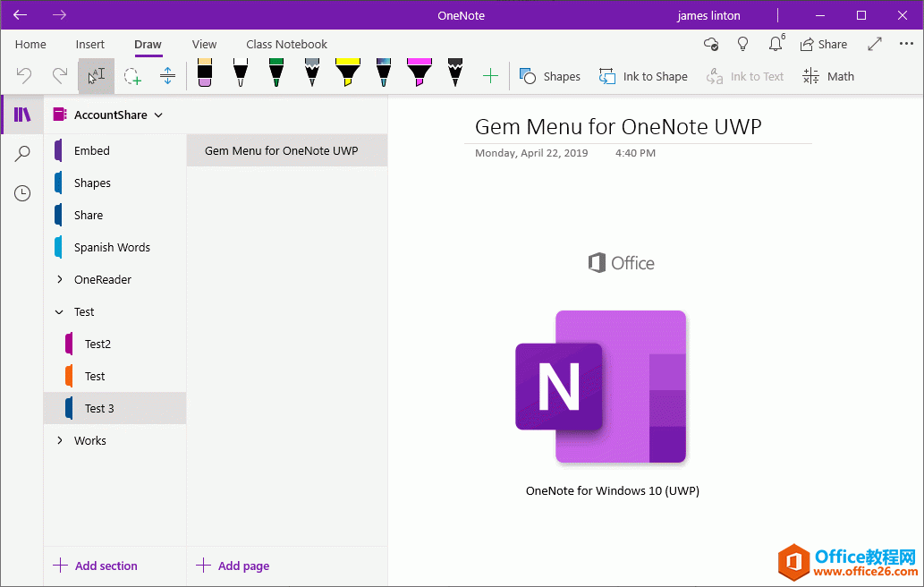Open the Shapes gallery
Image resolution: width=924 pixels, height=587 pixels.
click(x=549, y=76)
